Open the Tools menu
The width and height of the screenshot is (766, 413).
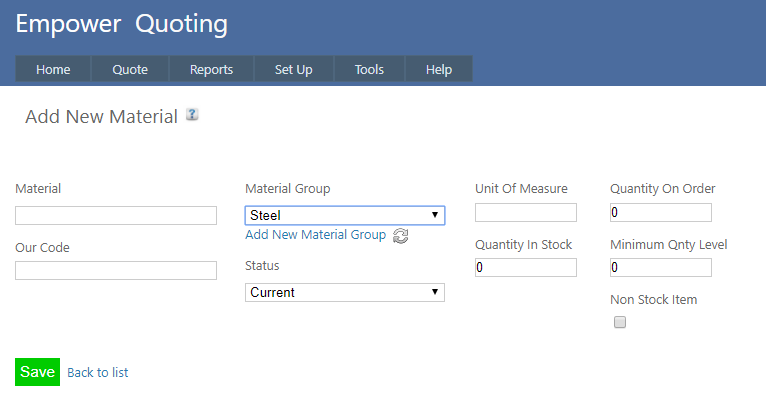369,69
